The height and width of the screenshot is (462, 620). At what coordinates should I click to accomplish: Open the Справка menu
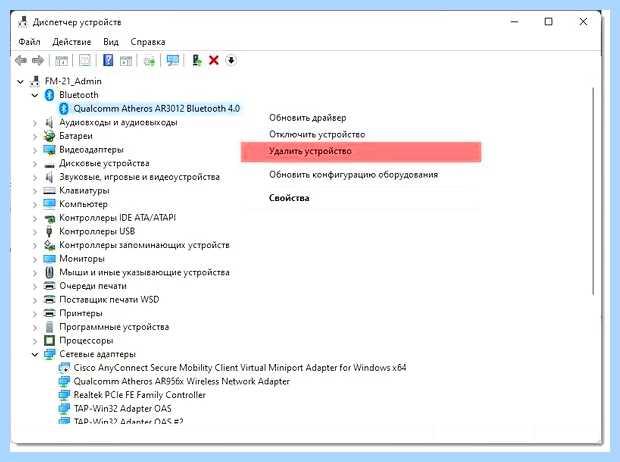[x=148, y=42]
